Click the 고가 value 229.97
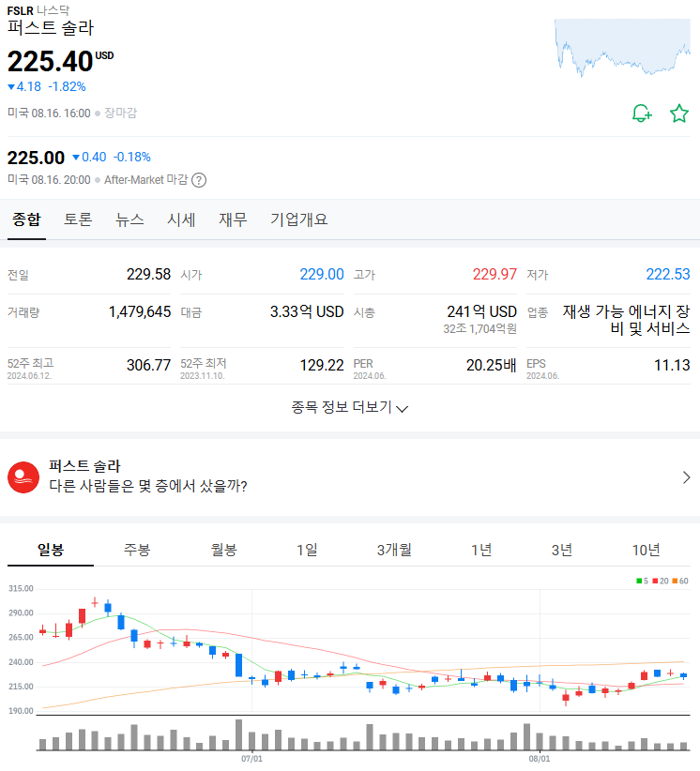700x771 pixels. coord(495,275)
